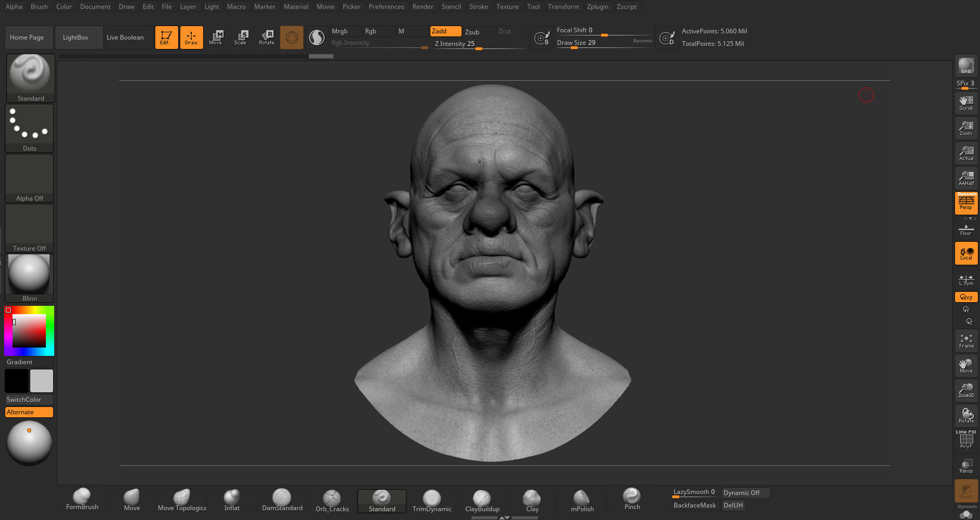Toggle L.Sym local symmetry
Screen dimensions: 980x520
(966, 280)
